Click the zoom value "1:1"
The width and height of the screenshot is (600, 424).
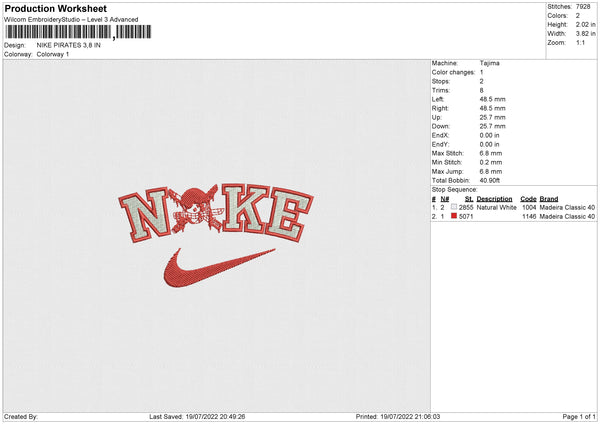pyautogui.click(x=580, y=42)
